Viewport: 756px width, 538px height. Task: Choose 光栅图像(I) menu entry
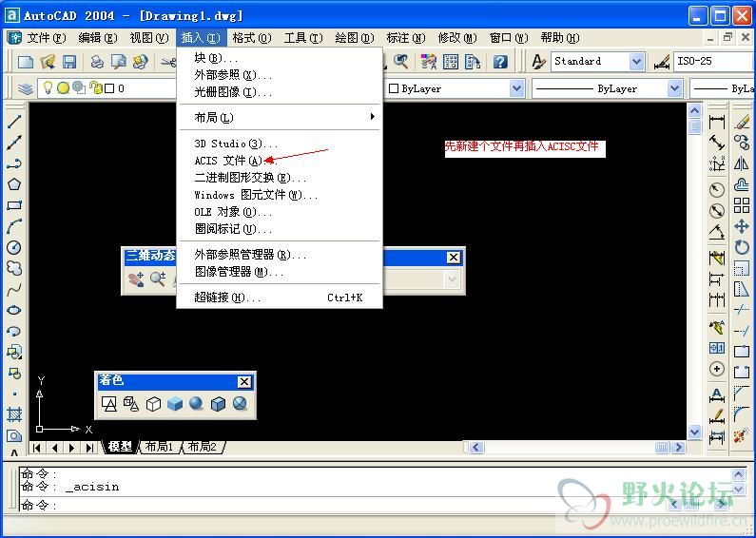tap(280, 92)
